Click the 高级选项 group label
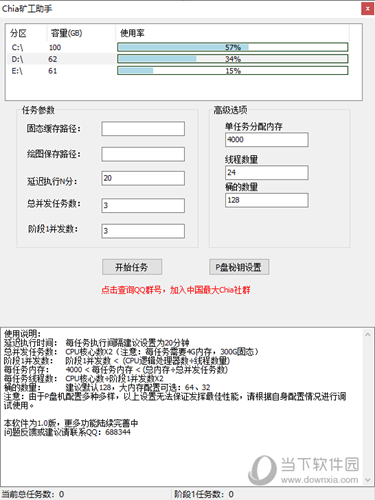375x500 pixels. (230, 110)
